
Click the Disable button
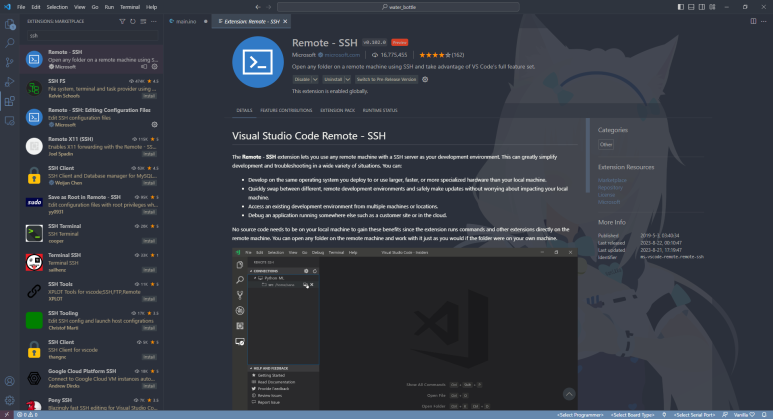[x=302, y=79]
